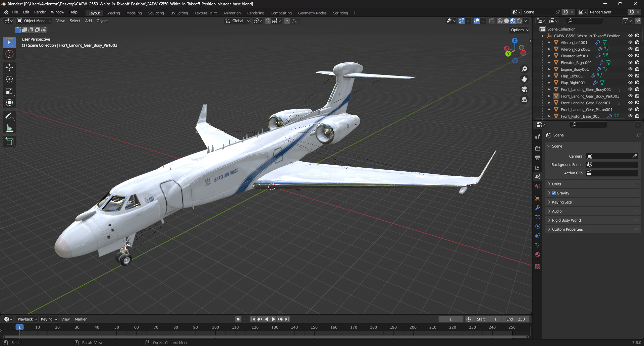
Task: Disable rendering of Elevator_left001
Action: (x=637, y=56)
